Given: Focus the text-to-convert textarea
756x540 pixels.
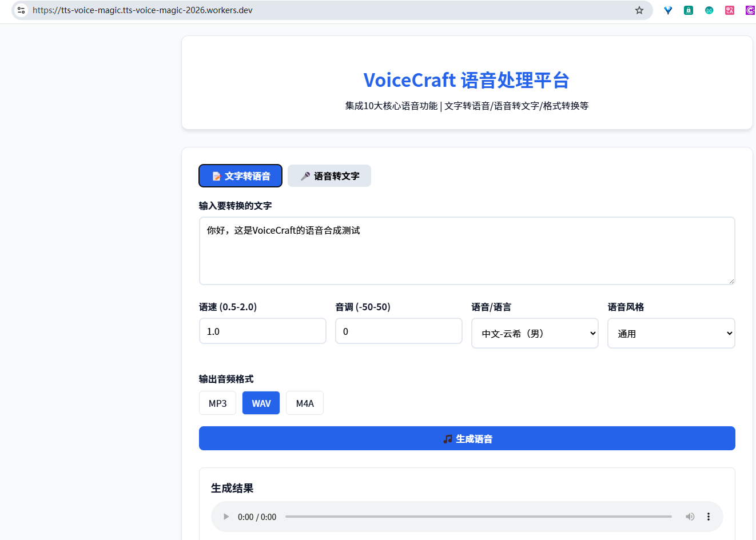Looking at the screenshot, I should point(467,251).
